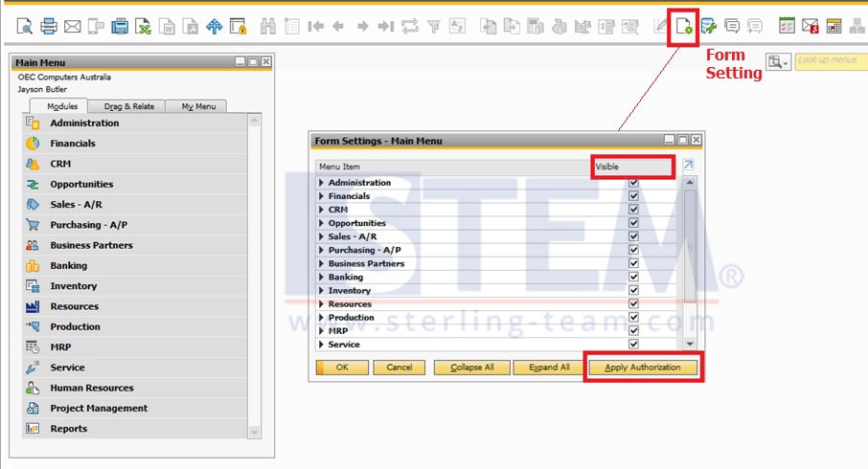Click OK in Form Settings dialog
This screenshot has width=868, height=469.
coord(342,368)
